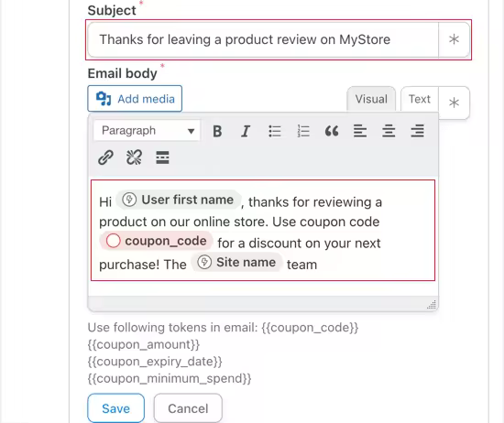Align text left
Image resolution: width=504 pixels, height=423 pixels.
(360, 131)
